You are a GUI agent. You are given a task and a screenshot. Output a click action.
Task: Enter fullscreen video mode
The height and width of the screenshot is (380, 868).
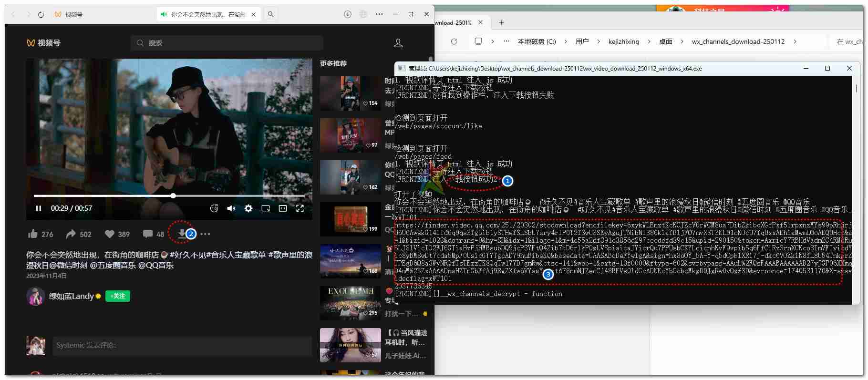(300, 208)
